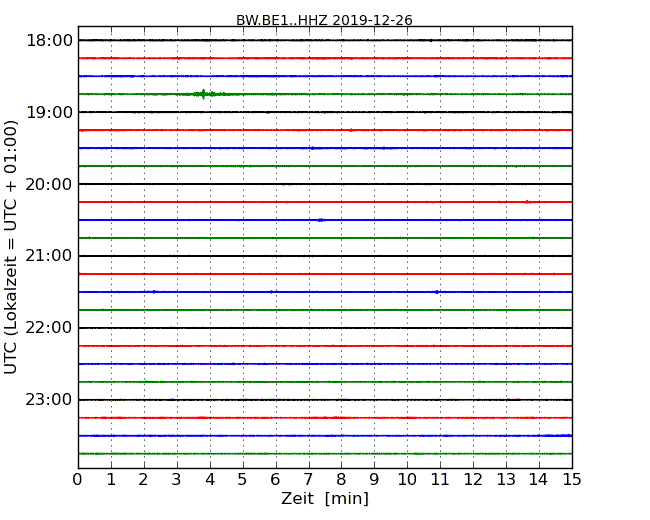Viewport: 650px width, 520px height.
Task: Click the Zeit [min] axis title
Action: [x=325, y=498]
